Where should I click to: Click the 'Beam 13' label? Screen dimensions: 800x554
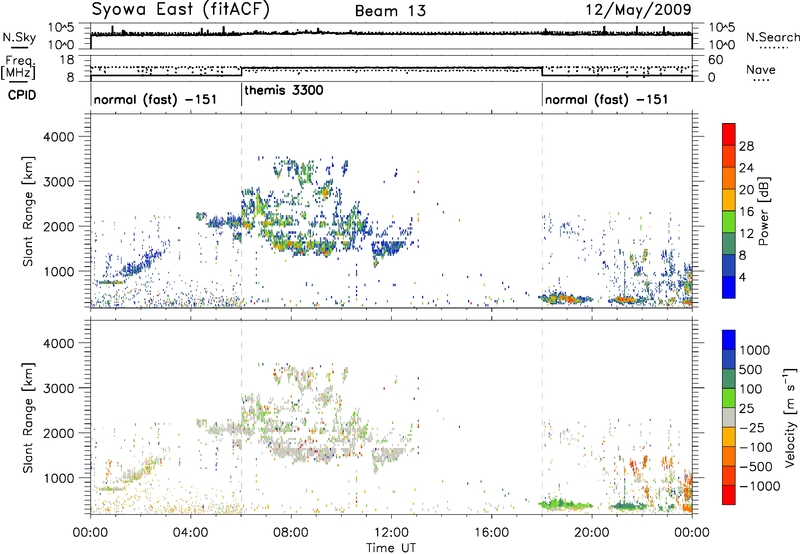[390, 11]
